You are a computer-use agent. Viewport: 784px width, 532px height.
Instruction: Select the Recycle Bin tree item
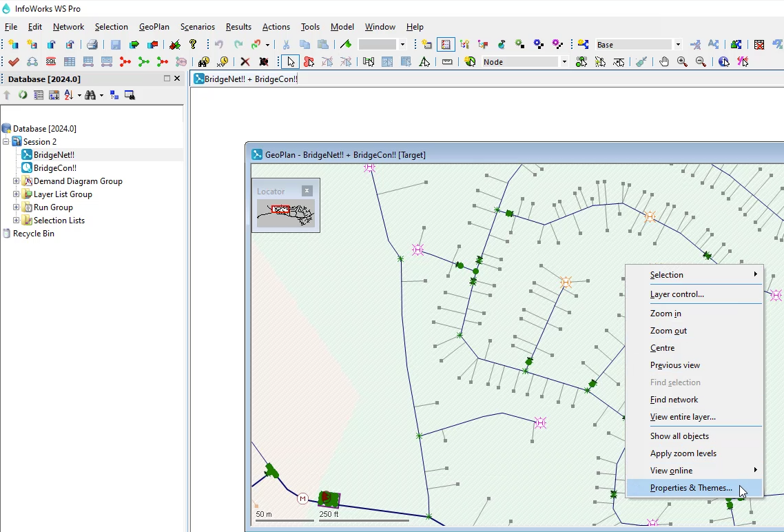(34, 234)
